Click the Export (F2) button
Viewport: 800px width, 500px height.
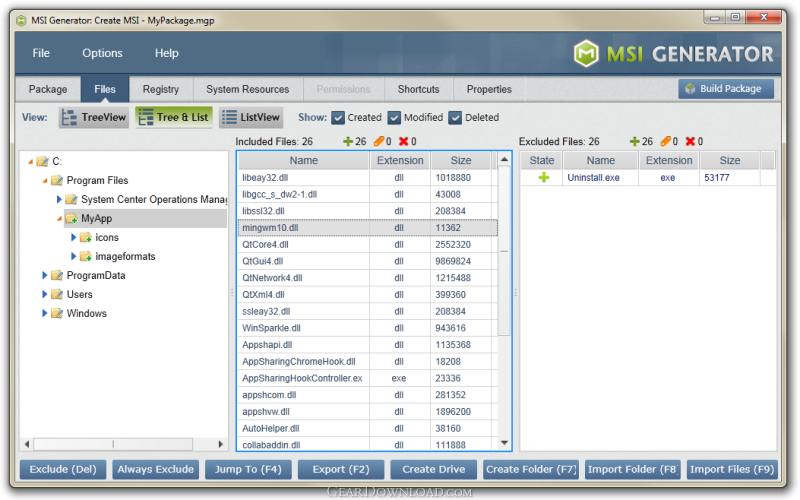341,470
